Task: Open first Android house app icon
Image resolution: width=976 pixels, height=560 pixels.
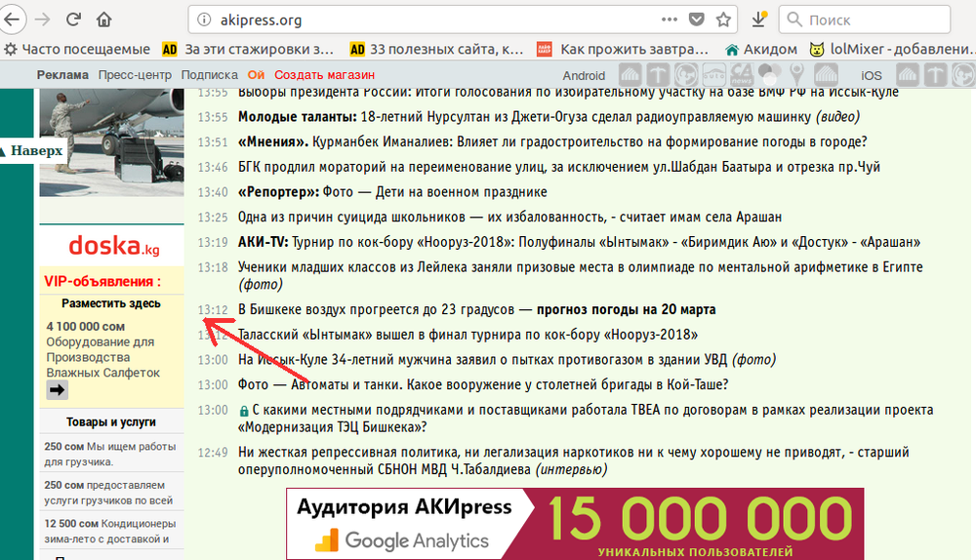Action: (630, 75)
